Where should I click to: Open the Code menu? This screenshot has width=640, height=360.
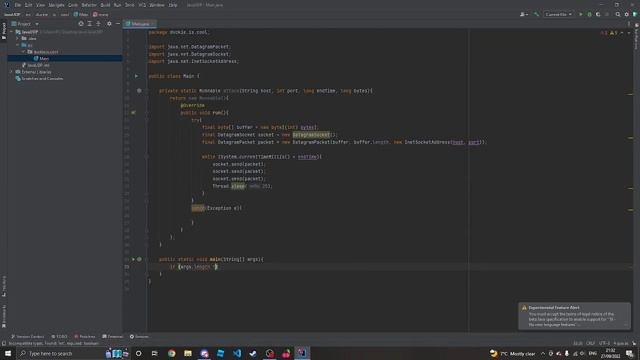coord(73,5)
